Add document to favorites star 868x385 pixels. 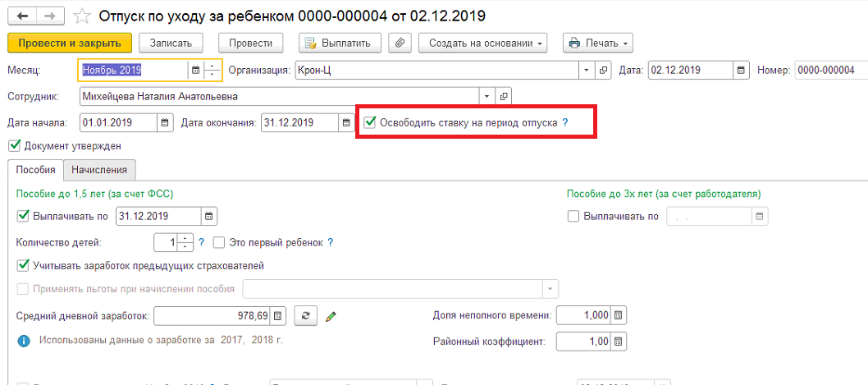(x=82, y=16)
